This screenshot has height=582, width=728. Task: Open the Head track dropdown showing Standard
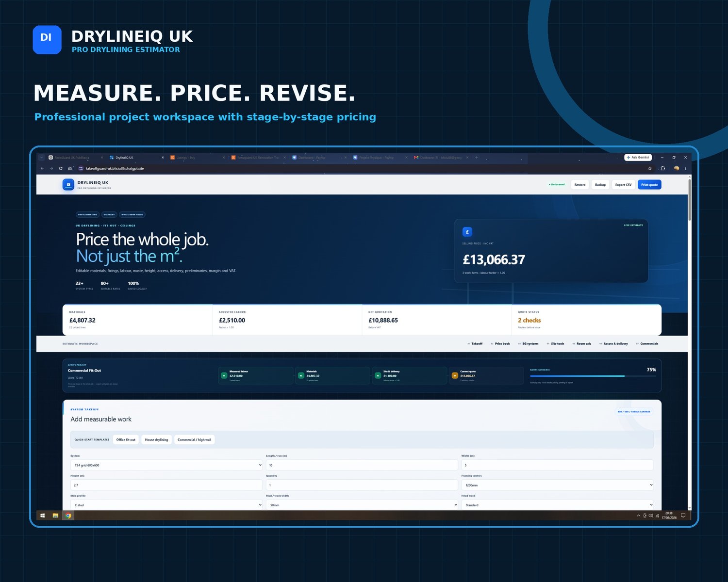558,505
